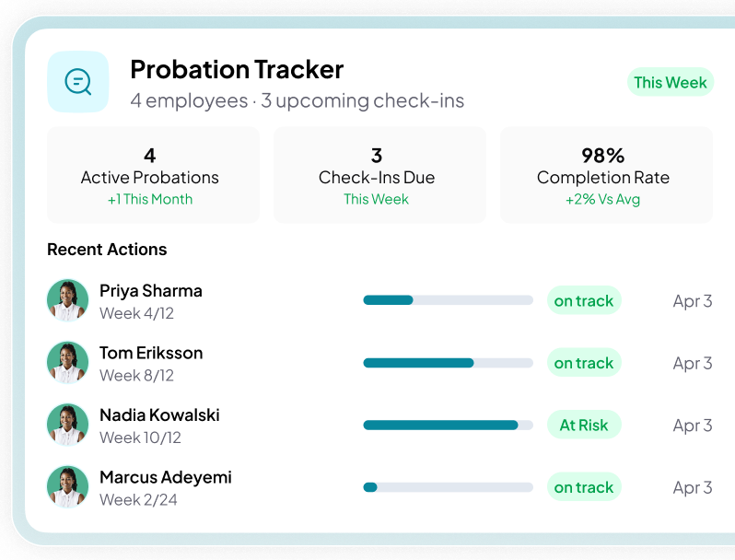The width and height of the screenshot is (735, 560).
Task: Open Tom Eriksson's profile photo
Action: point(67,363)
